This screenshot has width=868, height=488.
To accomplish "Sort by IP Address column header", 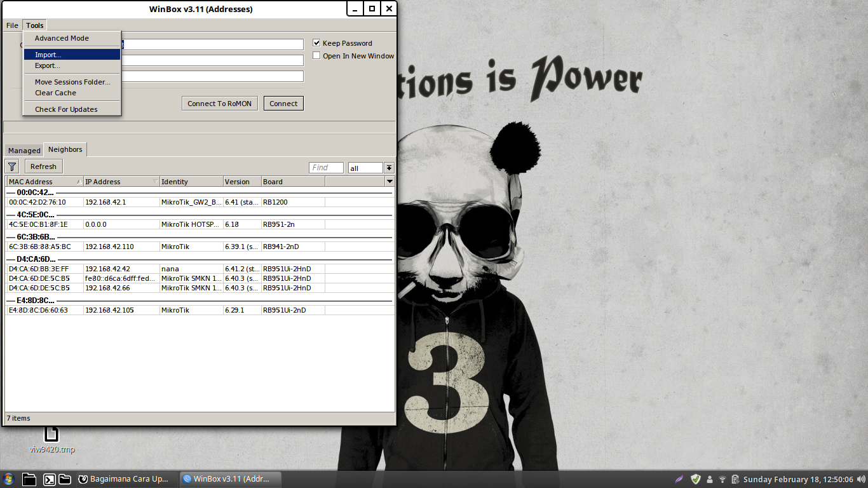I will click(121, 182).
